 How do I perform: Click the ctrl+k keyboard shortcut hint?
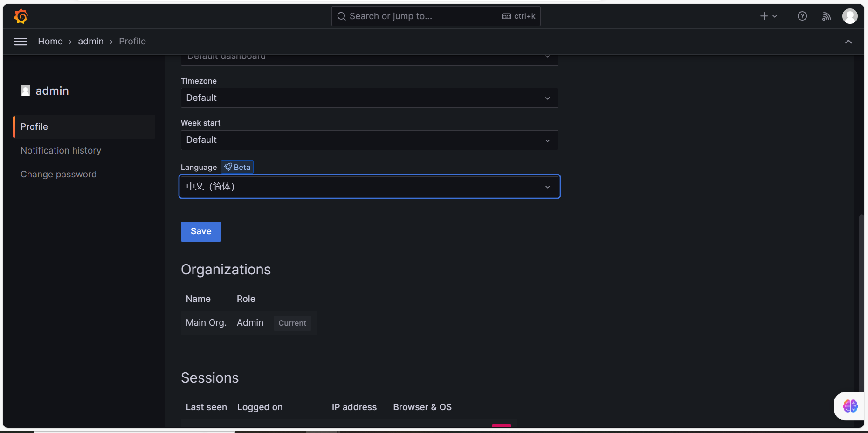coord(519,16)
